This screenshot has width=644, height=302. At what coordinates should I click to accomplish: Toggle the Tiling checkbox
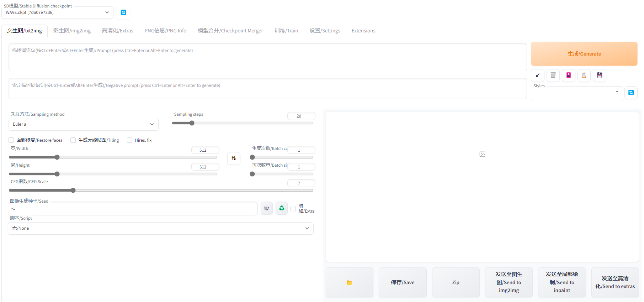(73, 140)
